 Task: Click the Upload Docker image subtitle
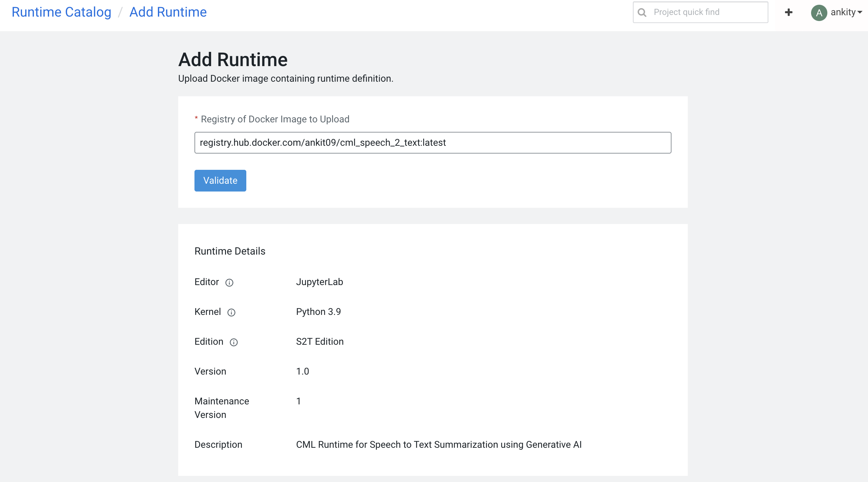[x=286, y=79]
